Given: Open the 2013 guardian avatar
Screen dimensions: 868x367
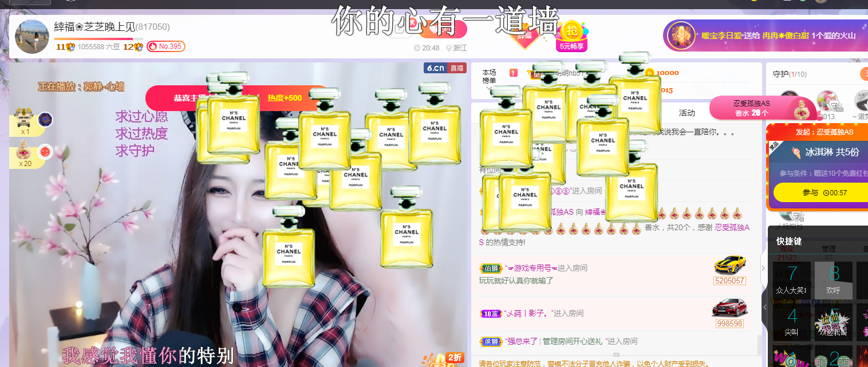Looking at the screenshot, I should coord(827,101).
